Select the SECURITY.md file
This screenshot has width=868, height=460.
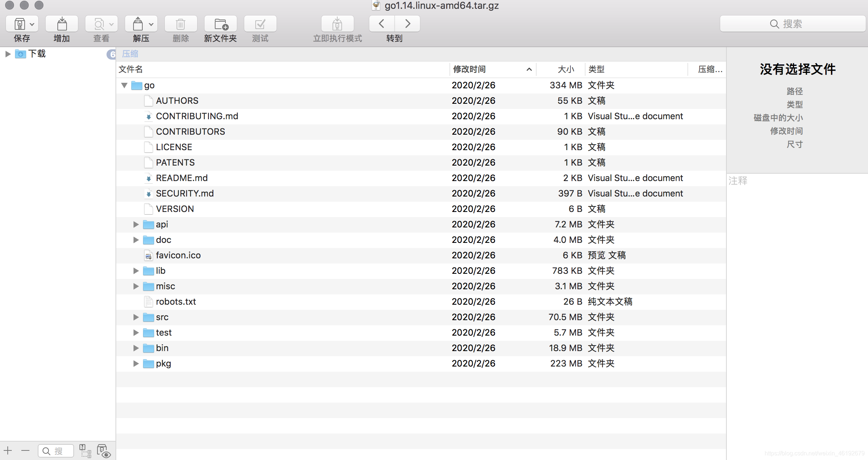[x=421, y=194]
